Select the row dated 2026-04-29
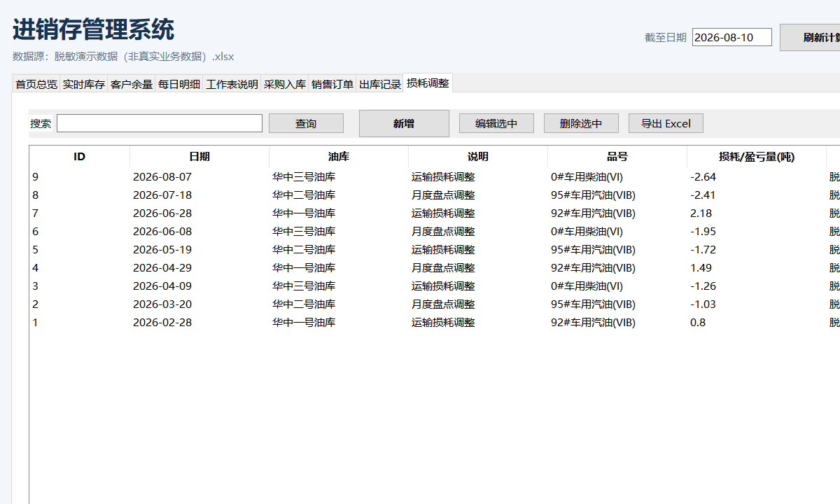840x504 pixels. tap(434, 268)
